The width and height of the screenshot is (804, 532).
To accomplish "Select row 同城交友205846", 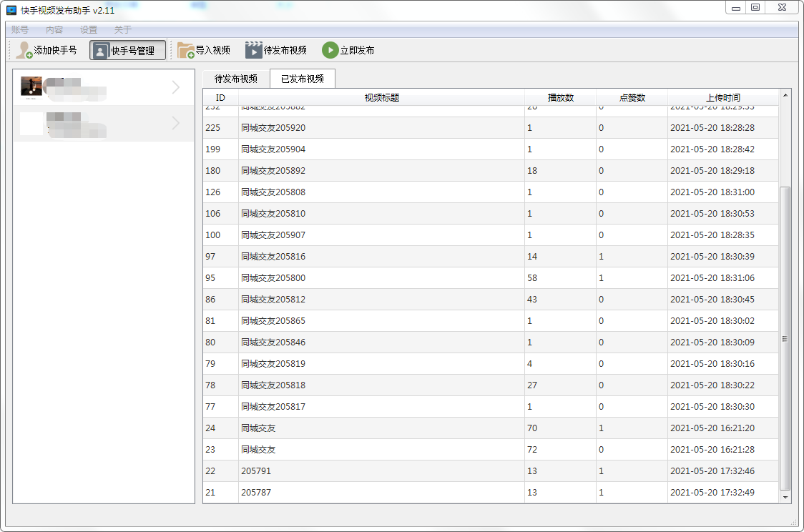I will pyautogui.click(x=491, y=343).
